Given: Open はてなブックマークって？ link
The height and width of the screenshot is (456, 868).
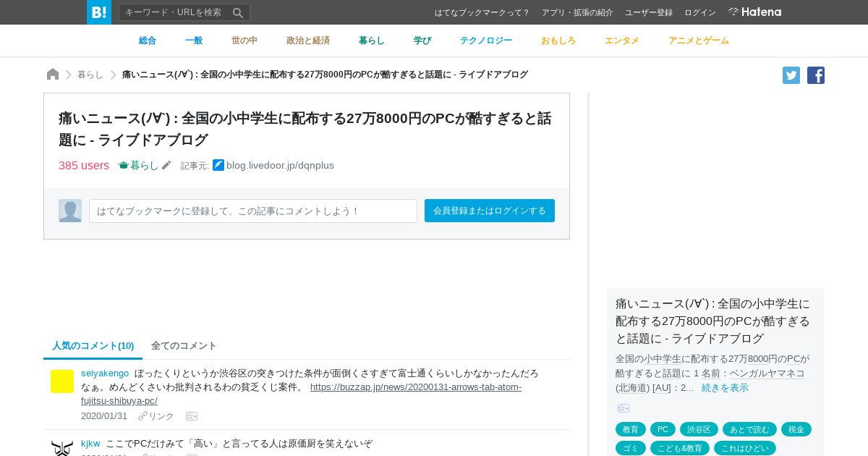Looking at the screenshot, I should pos(482,12).
